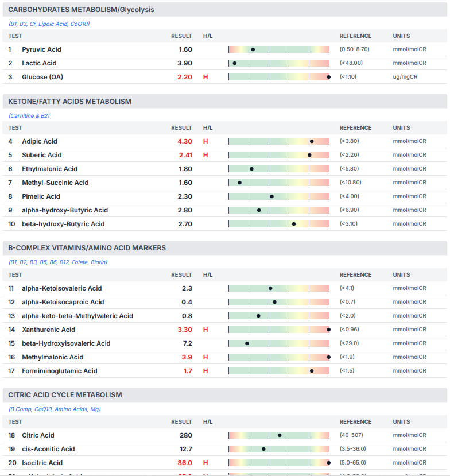The width and height of the screenshot is (450, 476).
Task: Open the Ketone/Fatty Acids Metabolism section header
Action: (69, 102)
